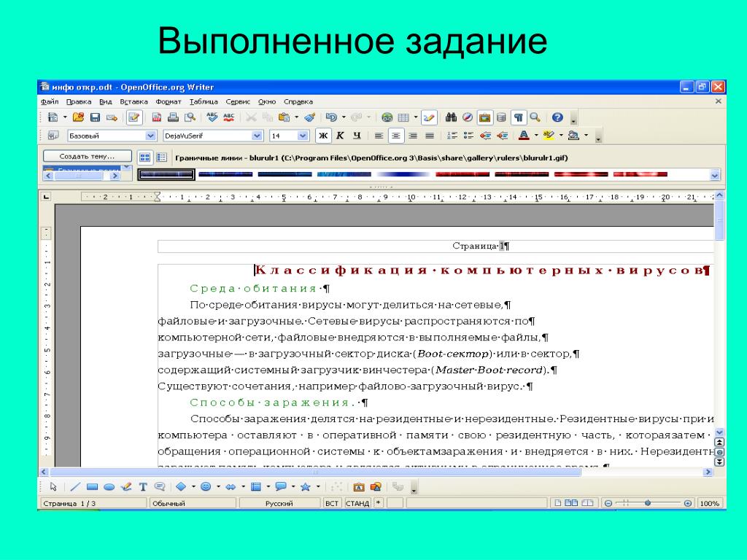Screen dimensions: 747x560
Task: Open the Таблица menu
Action: (204, 101)
